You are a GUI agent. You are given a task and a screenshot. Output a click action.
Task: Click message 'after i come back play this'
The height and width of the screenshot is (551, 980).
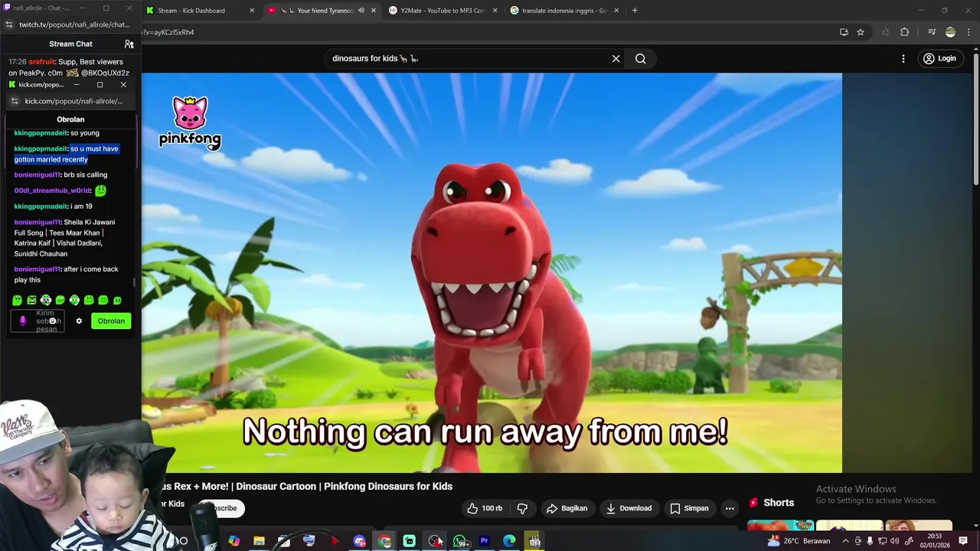click(x=66, y=275)
